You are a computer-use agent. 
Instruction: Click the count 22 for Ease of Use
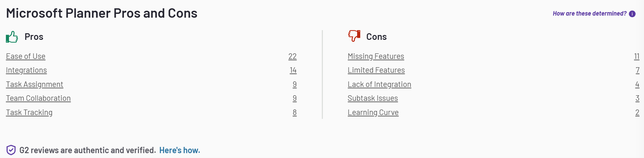pos(292,56)
